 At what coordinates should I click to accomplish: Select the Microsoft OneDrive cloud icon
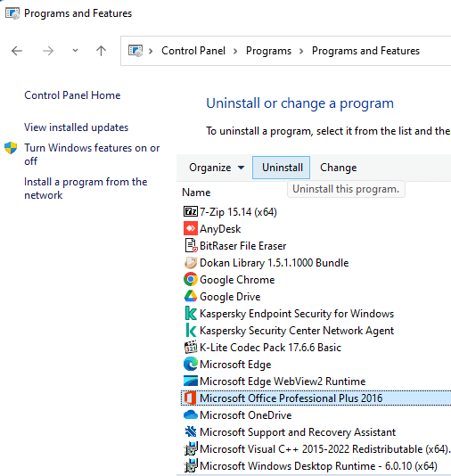point(191,414)
